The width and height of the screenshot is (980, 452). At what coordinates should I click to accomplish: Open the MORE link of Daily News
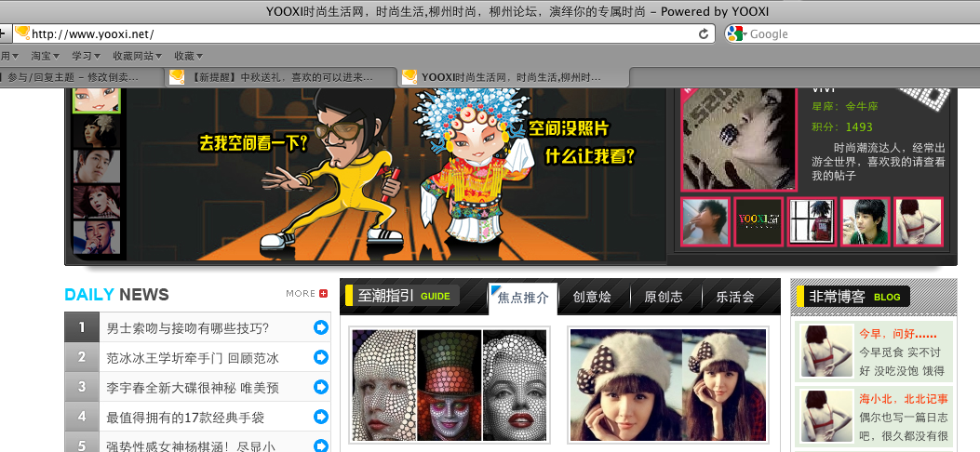(x=301, y=293)
